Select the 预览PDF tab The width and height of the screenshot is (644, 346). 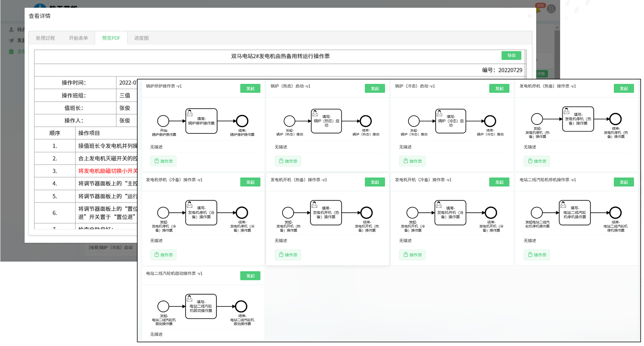111,38
